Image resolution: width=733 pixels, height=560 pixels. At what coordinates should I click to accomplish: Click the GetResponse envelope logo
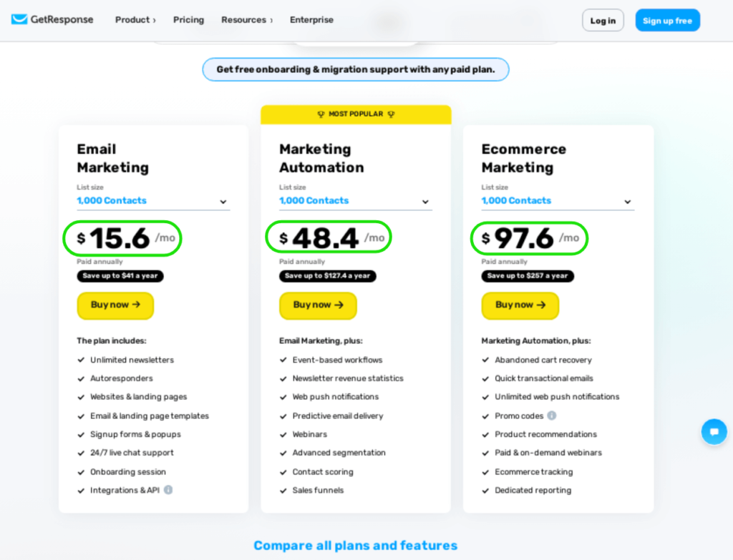tap(19, 19)
